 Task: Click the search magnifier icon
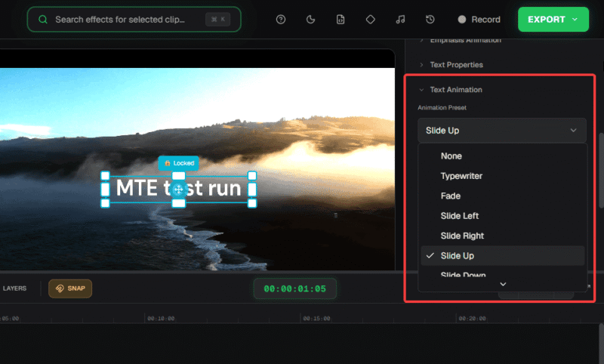tap(42, 20)
